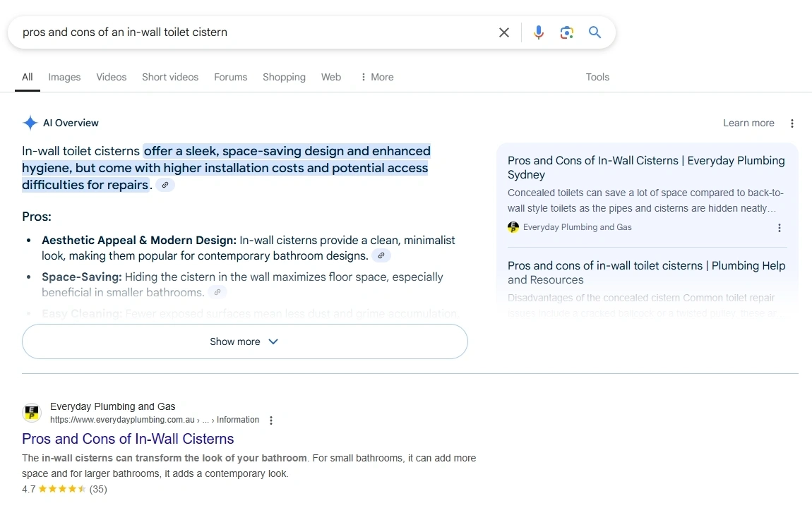Open the Tools menu

coord(597,77)
